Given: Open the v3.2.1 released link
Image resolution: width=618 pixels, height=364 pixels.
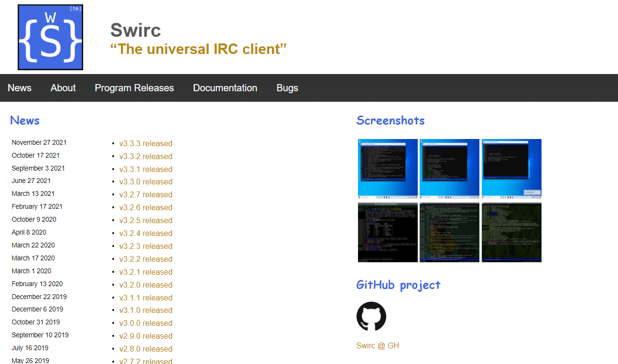Looking at the screenshot, I should click(x=146, y=272).
